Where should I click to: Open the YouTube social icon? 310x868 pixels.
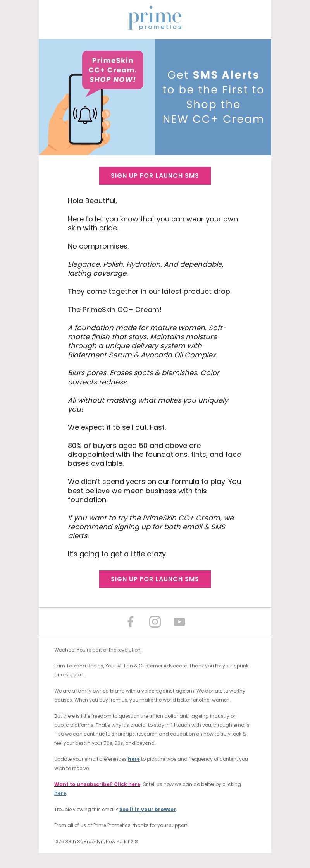click(x=179, y=622)
